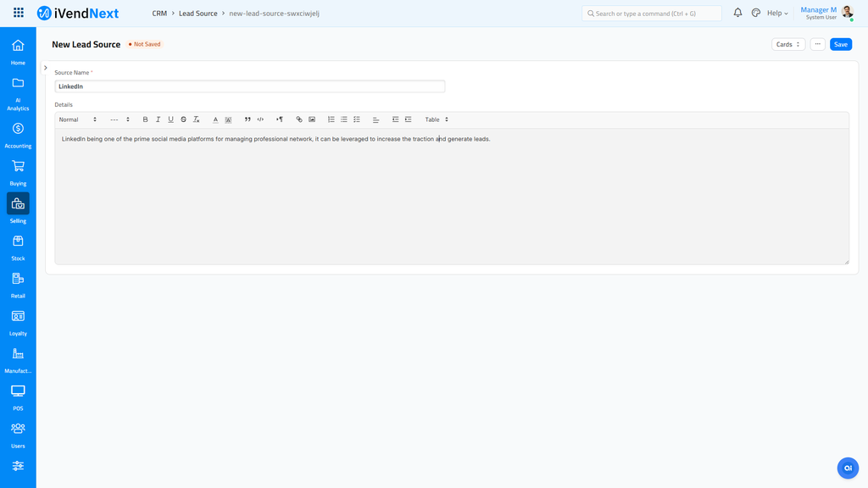Insert a checklist
868x488 pixels.
tap(357, 119)
